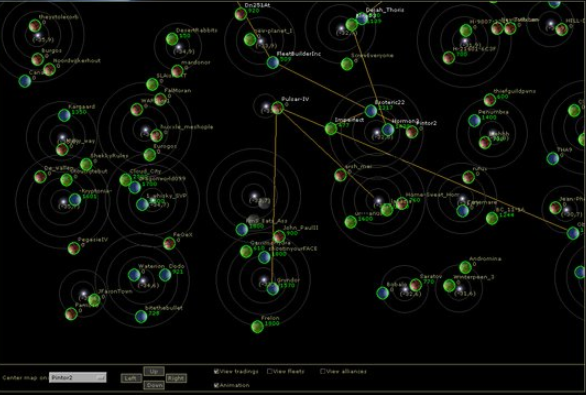This screenshot has width=586, height=395.
Task: Click the Frelon planet
Action: coord(257,327)
